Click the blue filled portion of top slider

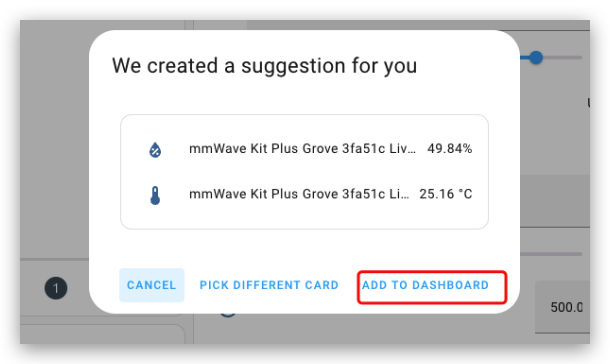524,58
